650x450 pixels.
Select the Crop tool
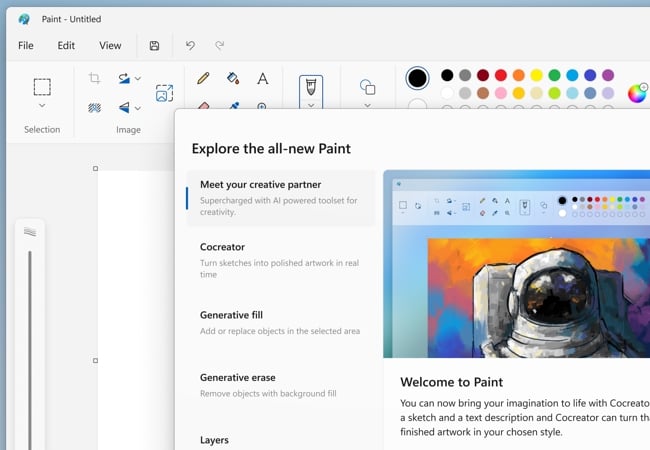(x=95, y=78)
